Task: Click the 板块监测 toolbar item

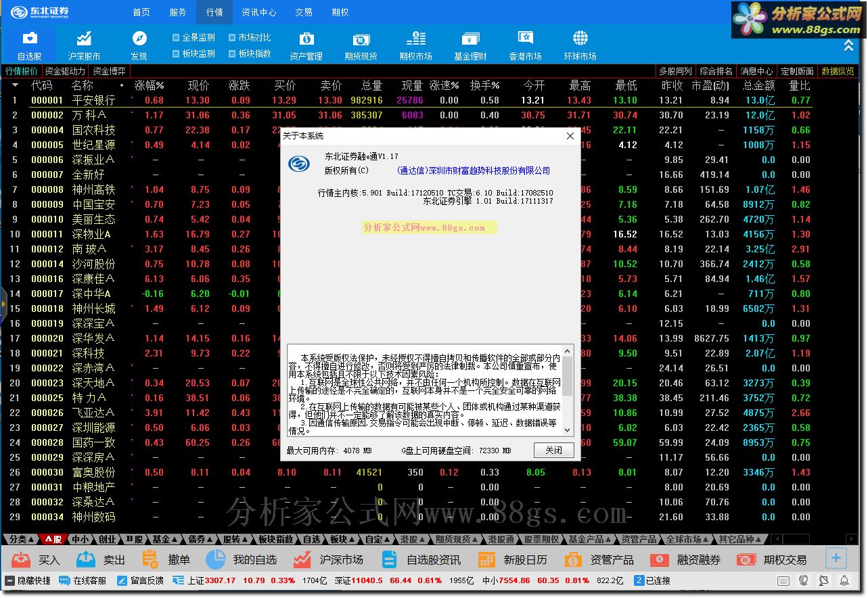Action: [x=193, y=53]
